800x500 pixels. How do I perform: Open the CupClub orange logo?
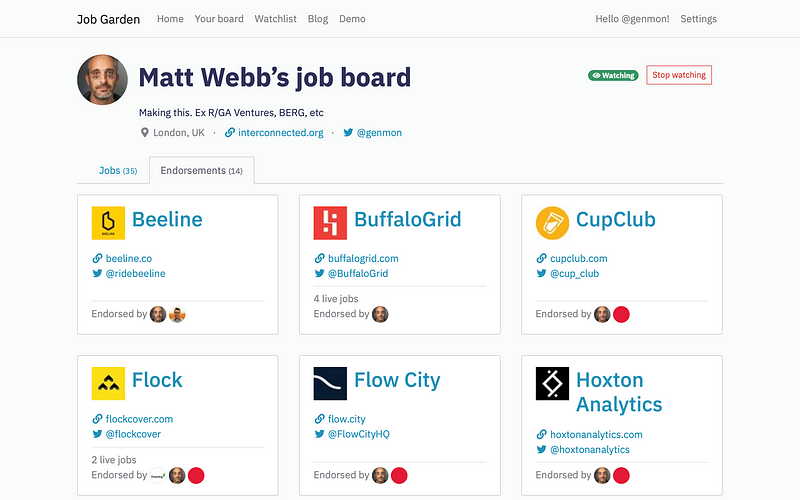click(x=553, y=223)
